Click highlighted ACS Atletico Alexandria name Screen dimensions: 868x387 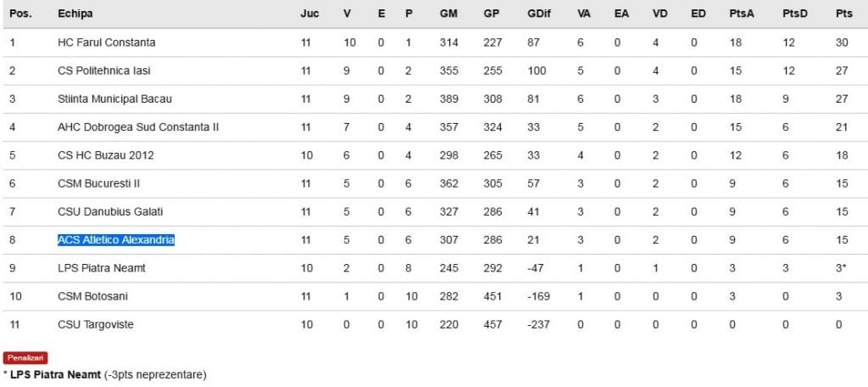click(116, 240)
